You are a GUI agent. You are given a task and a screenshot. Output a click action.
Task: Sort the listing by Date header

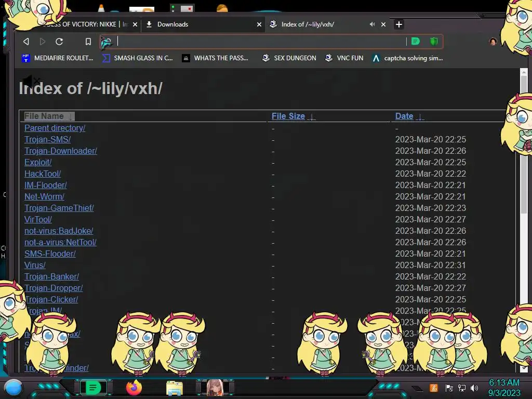pyautogui.click(x=409, y=116)
